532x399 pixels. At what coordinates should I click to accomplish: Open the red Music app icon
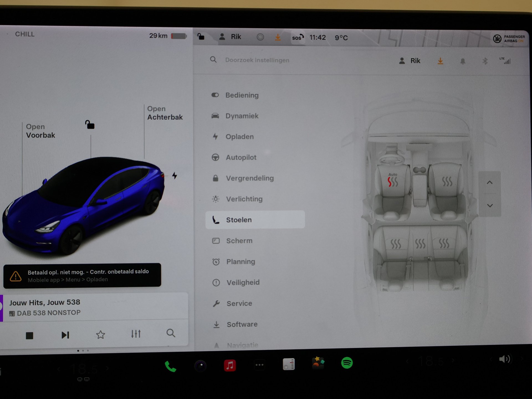(230, 365)
